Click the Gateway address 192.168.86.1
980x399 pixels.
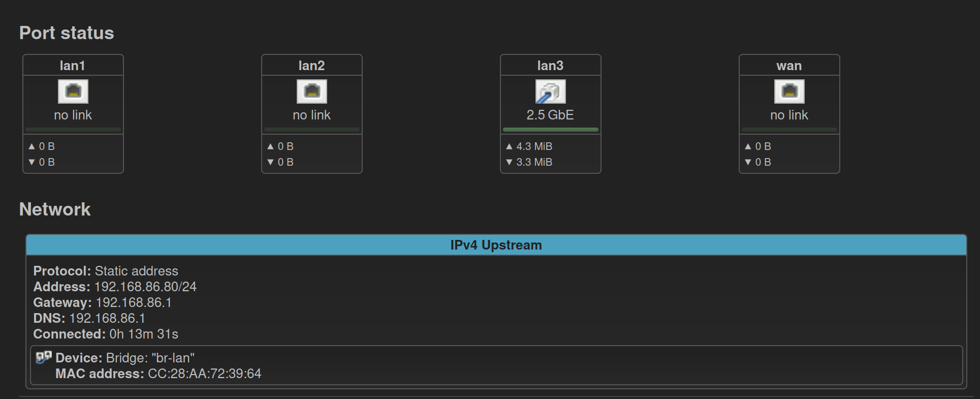tap(134, 302)
